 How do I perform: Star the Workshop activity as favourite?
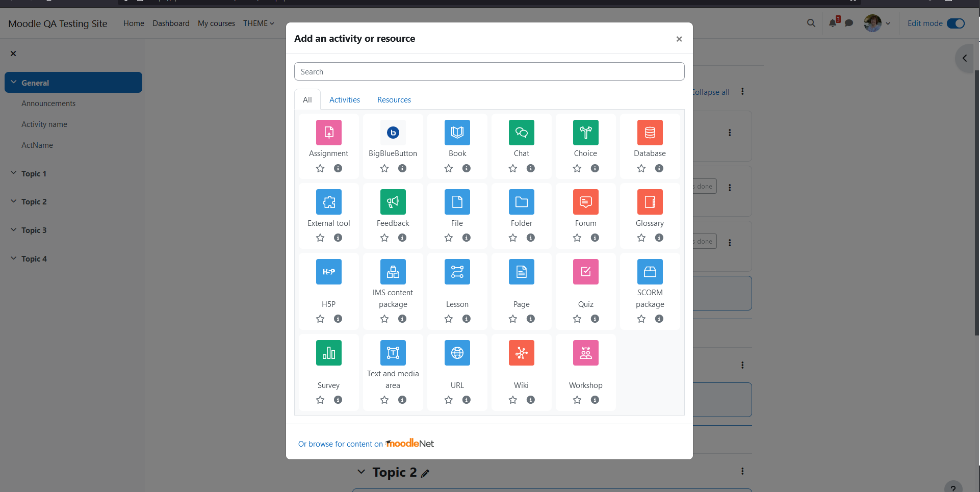click(x=577, y=400)
